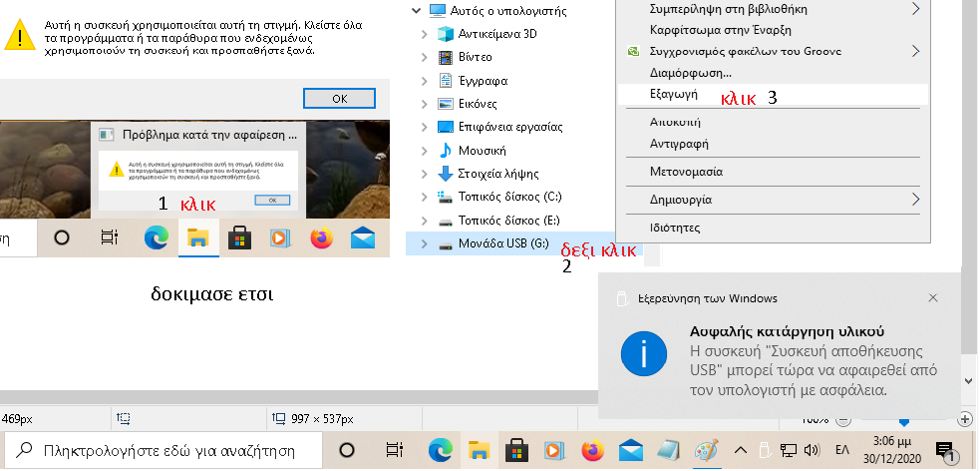Expand the Τοπικός δίσκος (C:) chevron
980x471 pixels.
point(425,197)
